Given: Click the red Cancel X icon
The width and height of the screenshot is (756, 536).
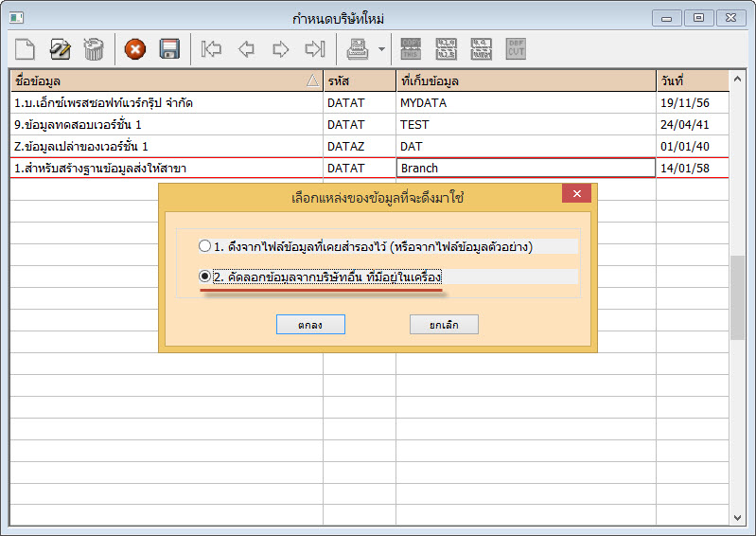Looking at the screenshot, I should (x=135, y=49).
